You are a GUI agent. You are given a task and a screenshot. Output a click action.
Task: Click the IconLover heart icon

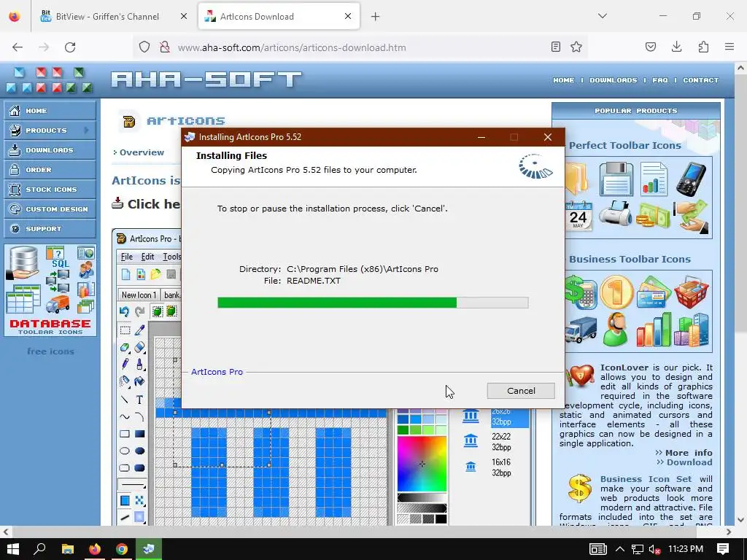tap(580, 376)
